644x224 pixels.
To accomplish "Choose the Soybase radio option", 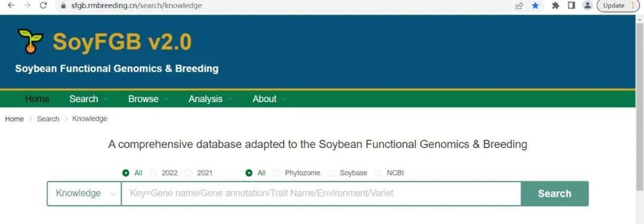I will tap(332, 173).
